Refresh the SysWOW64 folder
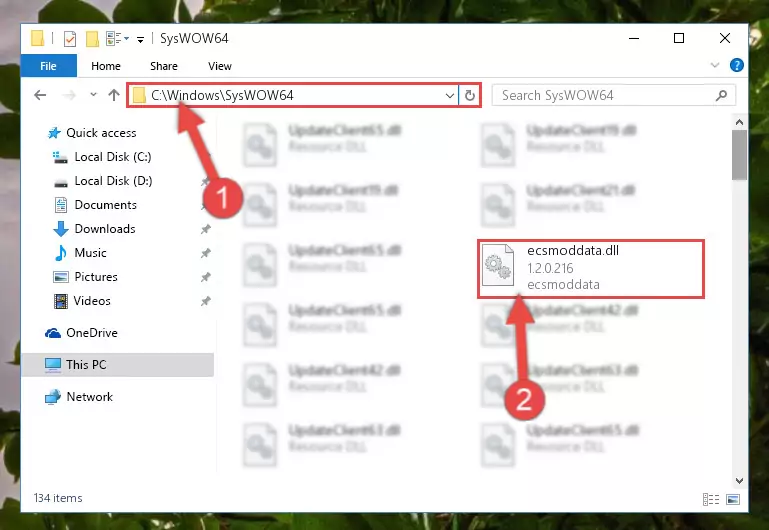The height and width of the screenshot is (530, 769). click(x=470, y=95)
